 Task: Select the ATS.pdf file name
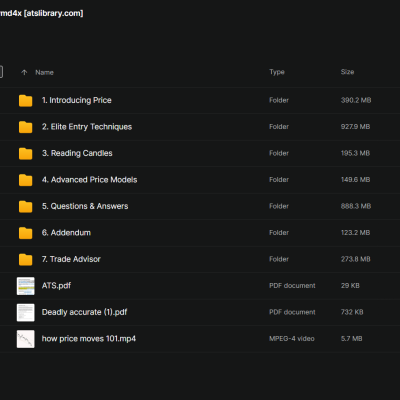tap(56, 286)
